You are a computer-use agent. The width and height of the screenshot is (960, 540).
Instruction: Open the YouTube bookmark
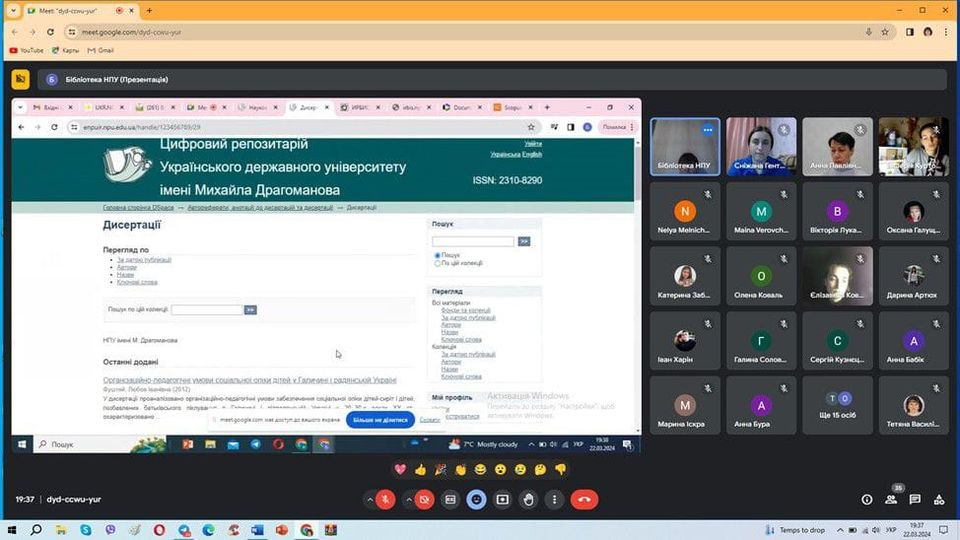tap(26, 50)
